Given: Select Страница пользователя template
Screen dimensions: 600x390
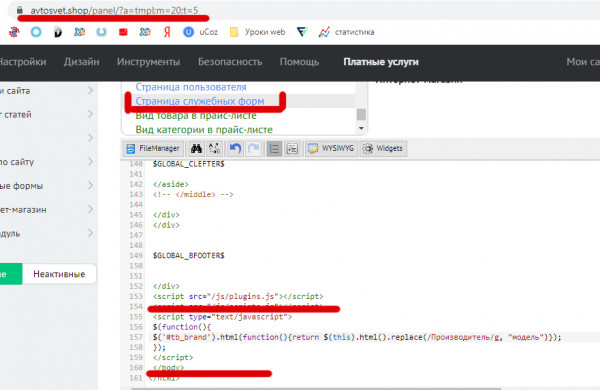Looking at the screenshot, I should 191,87.
